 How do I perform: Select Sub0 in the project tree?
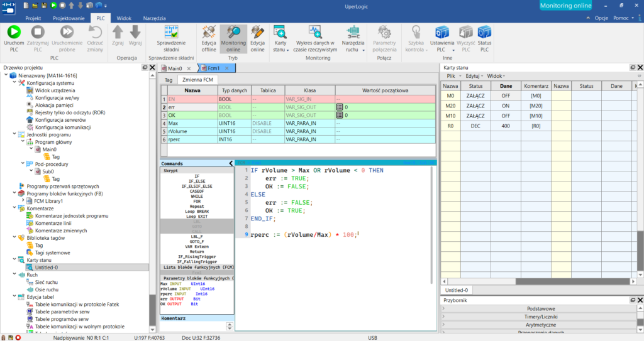pyautogui.click(x=48, y=171)
